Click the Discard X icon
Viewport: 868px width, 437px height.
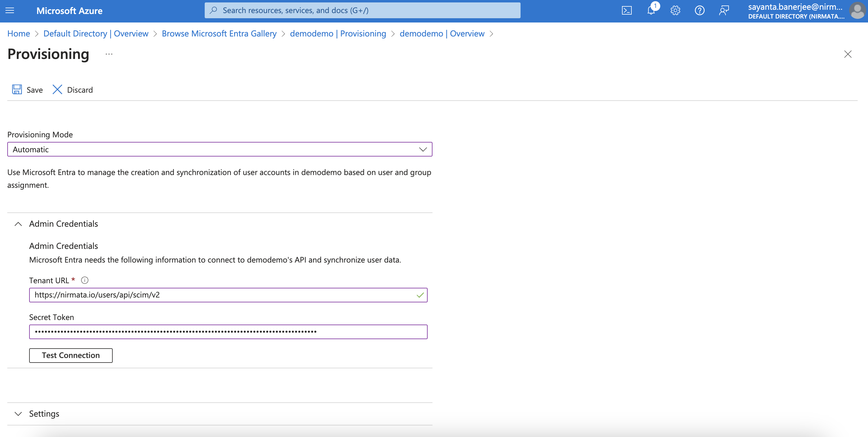pos(57,89)
